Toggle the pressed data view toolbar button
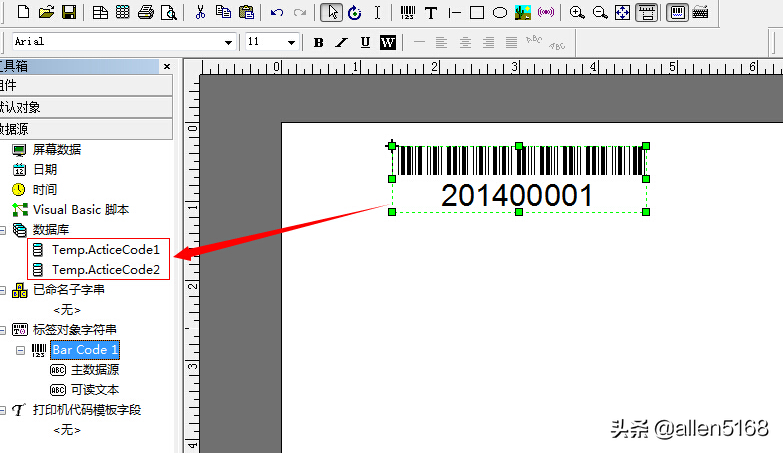Viewport: 783px width, 453px height. pos(677,12)
